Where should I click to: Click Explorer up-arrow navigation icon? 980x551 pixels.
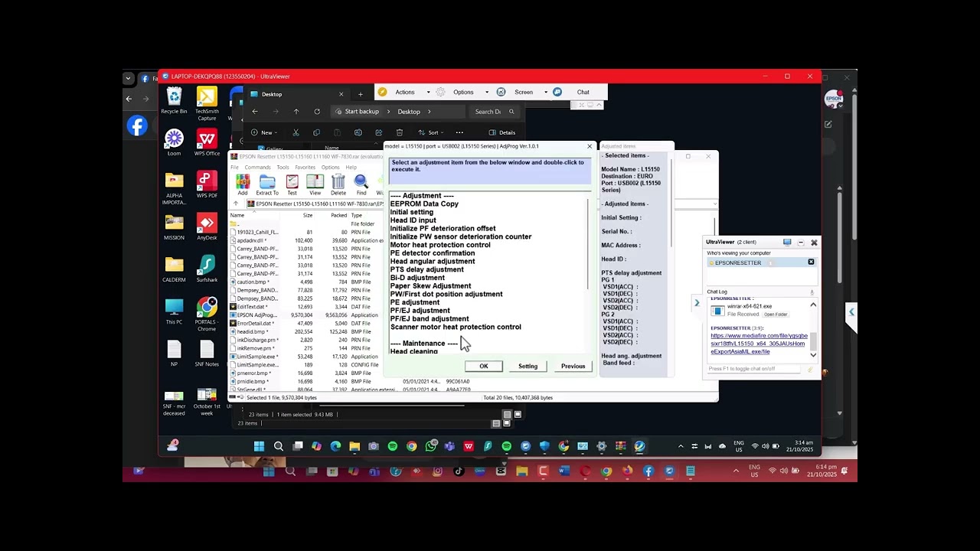click(296, 112)
